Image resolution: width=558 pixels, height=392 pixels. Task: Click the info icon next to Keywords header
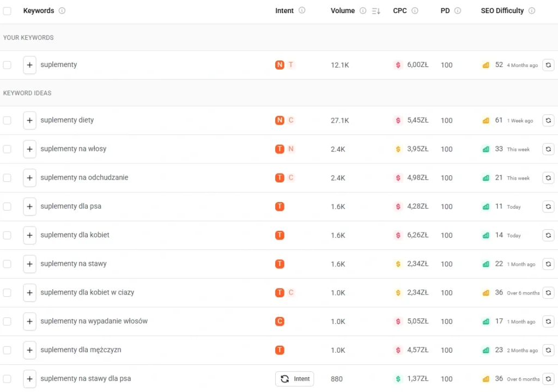(62, 11)
